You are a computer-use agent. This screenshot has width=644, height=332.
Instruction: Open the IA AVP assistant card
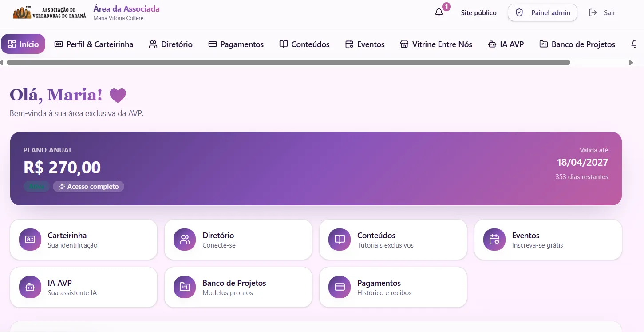(x=83, y=287)
